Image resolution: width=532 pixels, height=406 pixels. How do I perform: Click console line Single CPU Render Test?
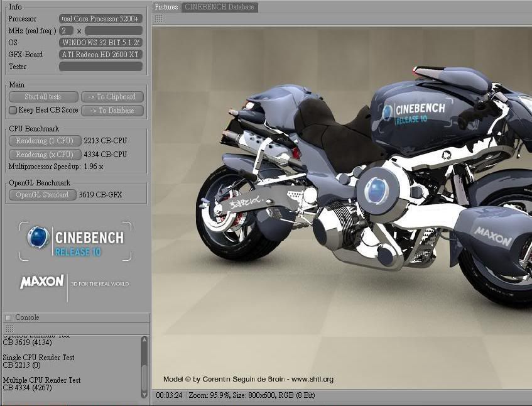tap(38, 358)
